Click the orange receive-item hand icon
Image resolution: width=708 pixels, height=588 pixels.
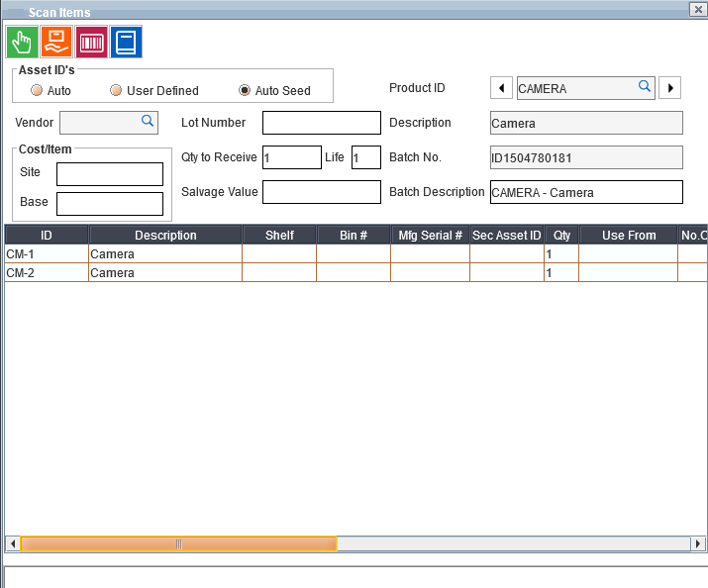coord(56,43)
